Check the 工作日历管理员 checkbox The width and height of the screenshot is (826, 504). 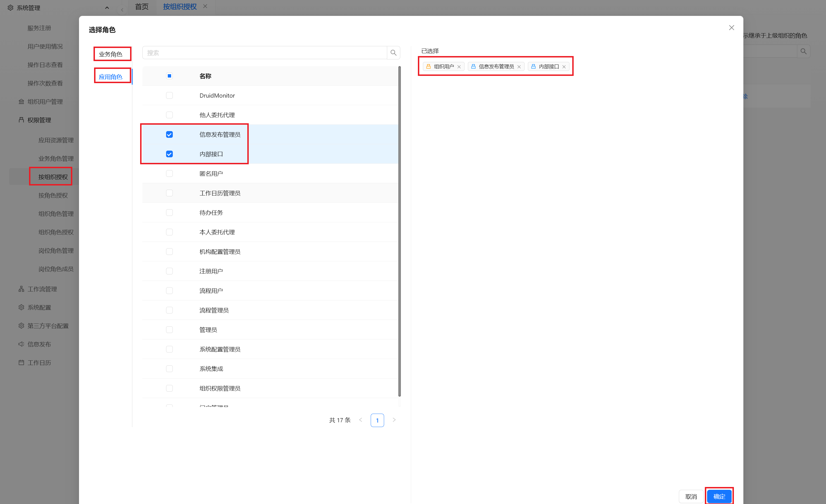pyautogui.click(x=169, y=193)
